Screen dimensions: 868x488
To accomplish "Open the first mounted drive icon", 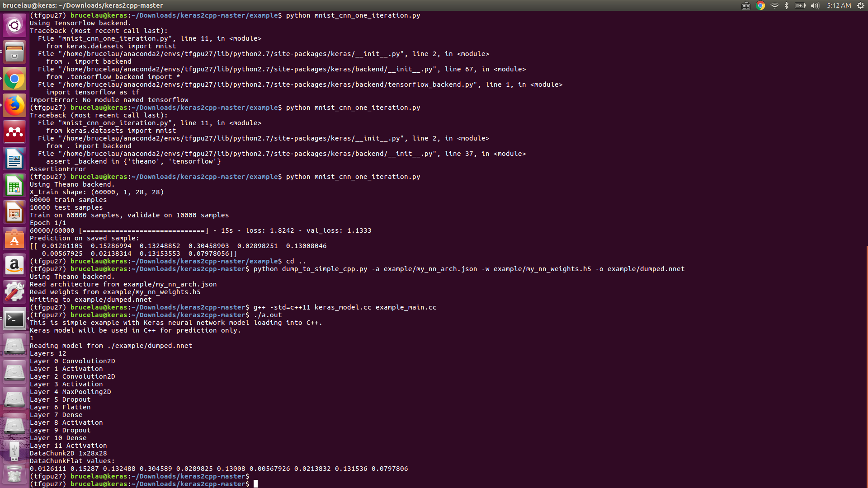I will pyautogui.click(x=14, y=346).
